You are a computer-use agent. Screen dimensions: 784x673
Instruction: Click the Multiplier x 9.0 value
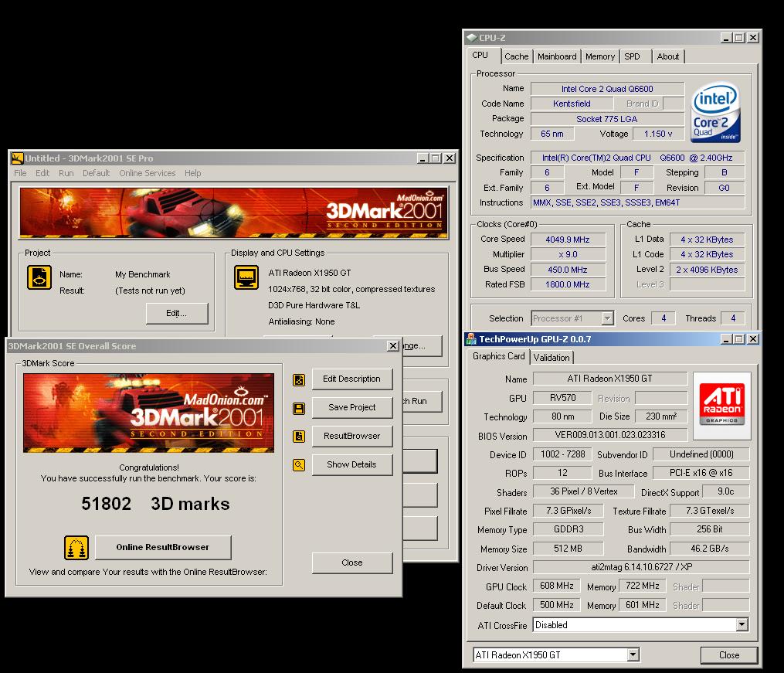[568, 254]
